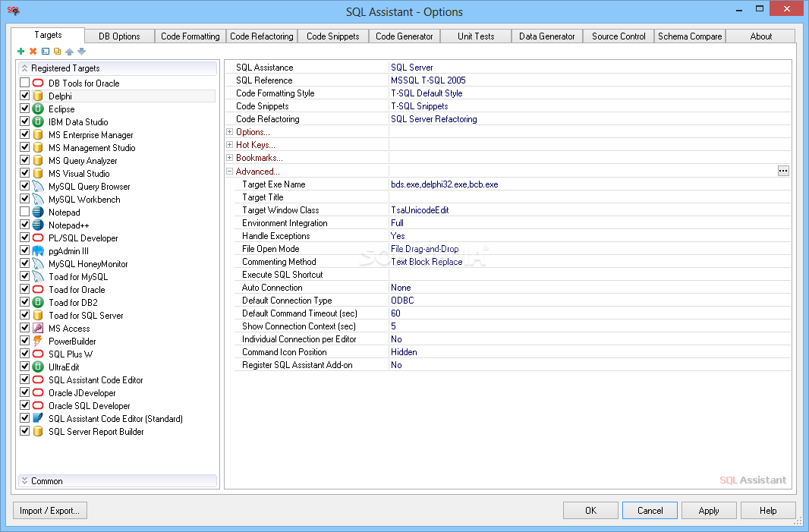Click the SQL Assistant Code Editor (Standard) icon
809x532 pixels.
(x=38, y=418)
